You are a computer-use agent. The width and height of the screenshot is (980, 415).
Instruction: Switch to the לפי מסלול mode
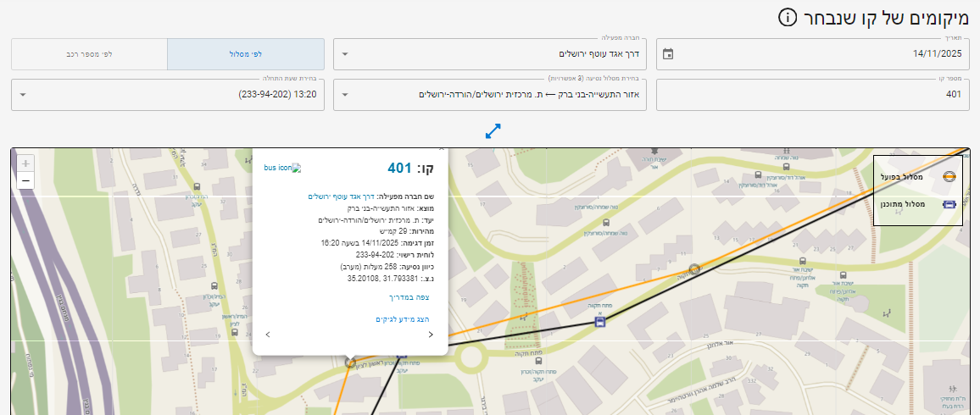point(246,54)
